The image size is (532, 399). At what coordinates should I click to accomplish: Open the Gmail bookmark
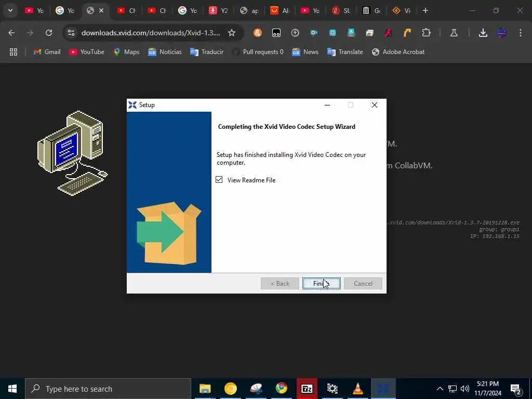(47, 52)
